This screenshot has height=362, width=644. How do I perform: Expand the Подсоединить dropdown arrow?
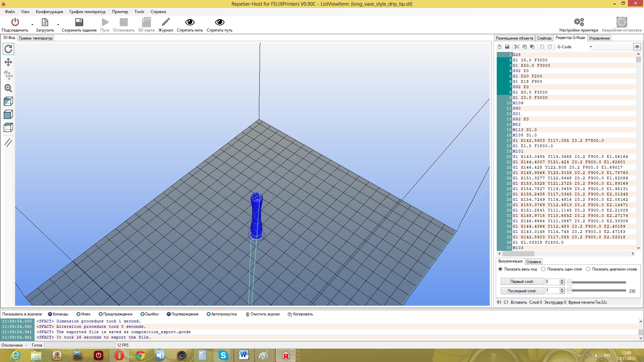(x=33, y=24)
